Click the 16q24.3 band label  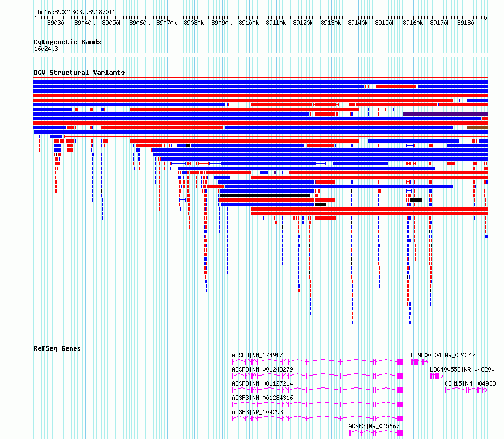46,49
